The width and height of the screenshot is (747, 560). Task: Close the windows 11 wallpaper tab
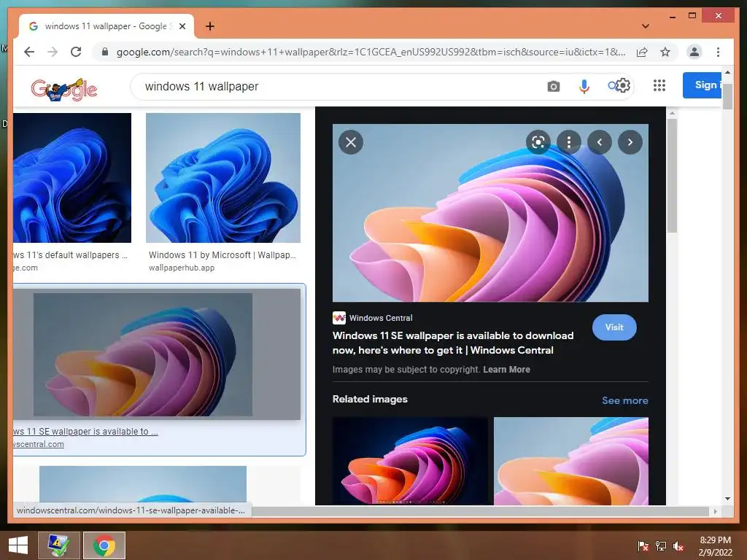click(x=182, y=26)
